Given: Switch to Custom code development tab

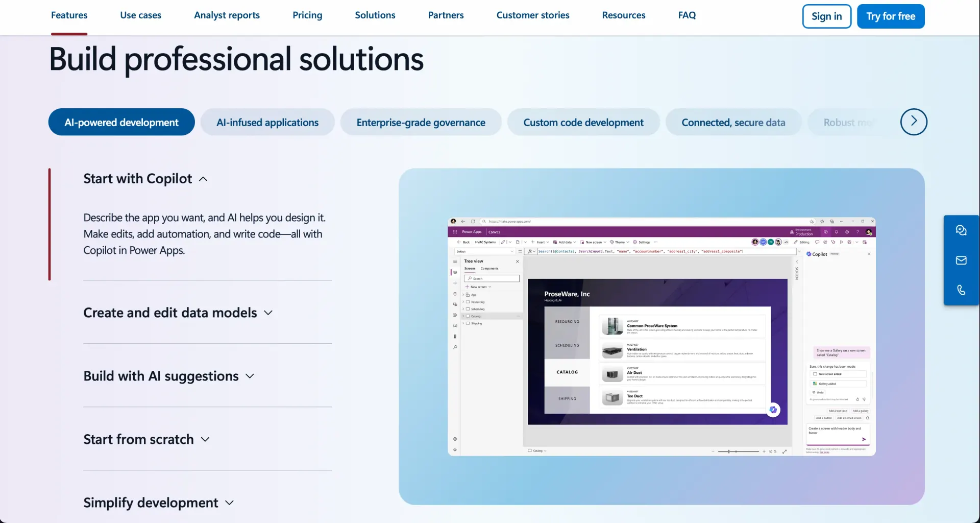Looking at the screenshot, I should 583,122.
